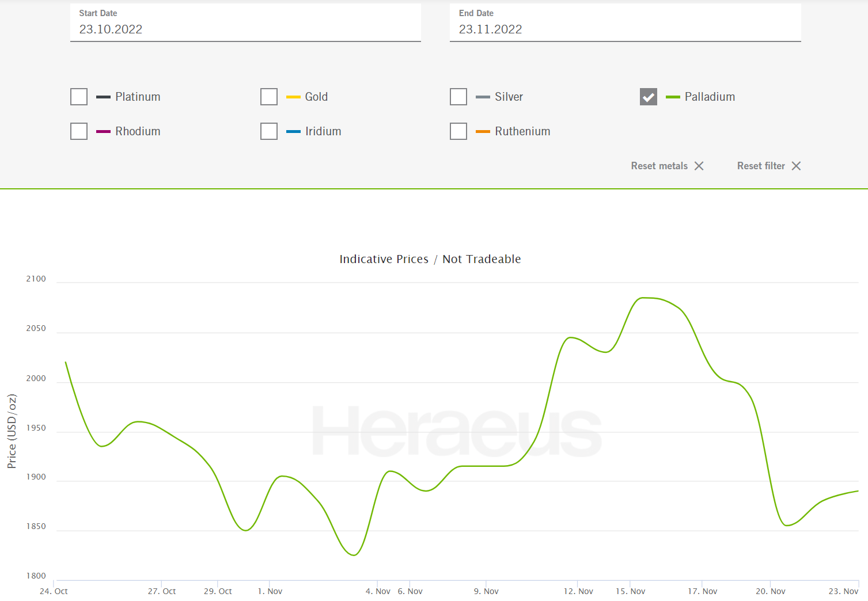Enable the Iridium checkbox

pyautogui.click(x=269, y=131)
